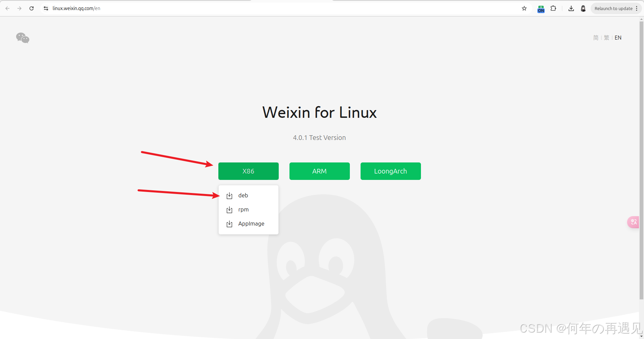644x339 pixels.
Task: Click the download icon beside rpm
Action: [229, 210]
